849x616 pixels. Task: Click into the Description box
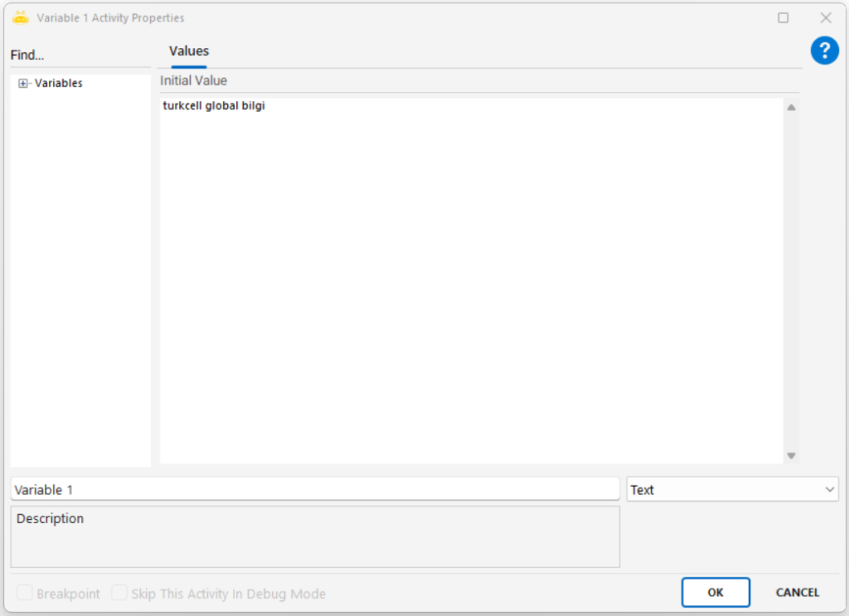pos(314,537)
